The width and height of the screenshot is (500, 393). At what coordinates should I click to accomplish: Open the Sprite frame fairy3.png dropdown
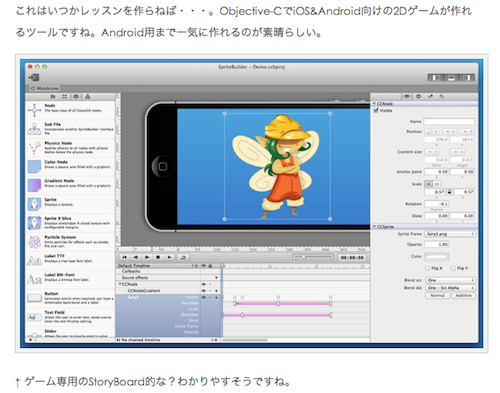(x=450, y=234)
